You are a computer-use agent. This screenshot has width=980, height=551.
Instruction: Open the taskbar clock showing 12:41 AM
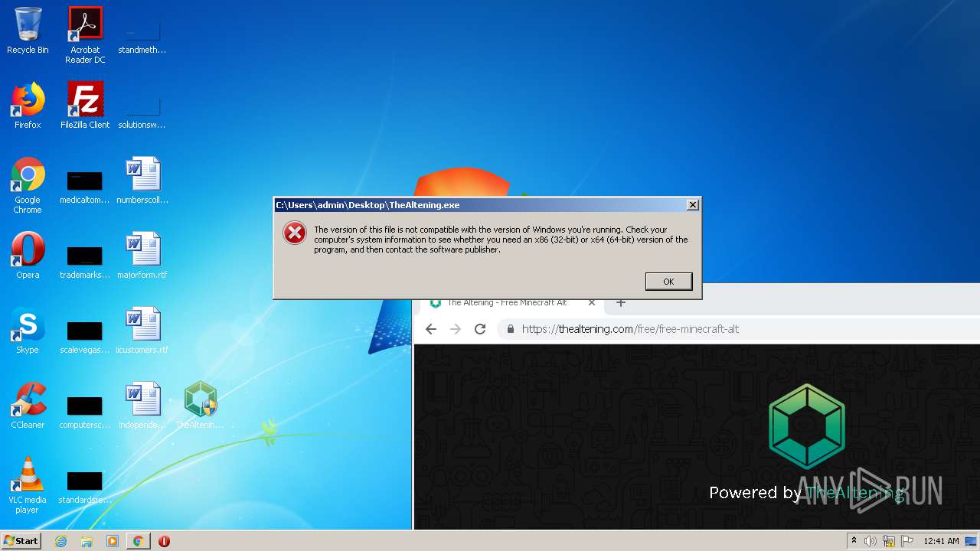click(x=941, y=541)
